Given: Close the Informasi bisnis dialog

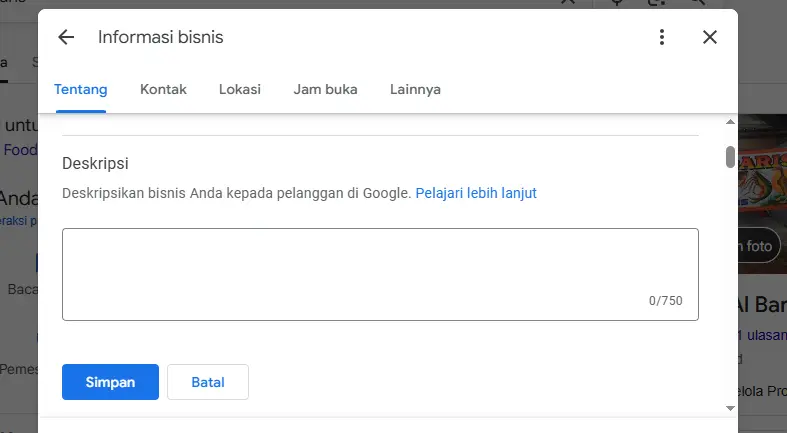Looking at the screenshot, I should point(710,37).
